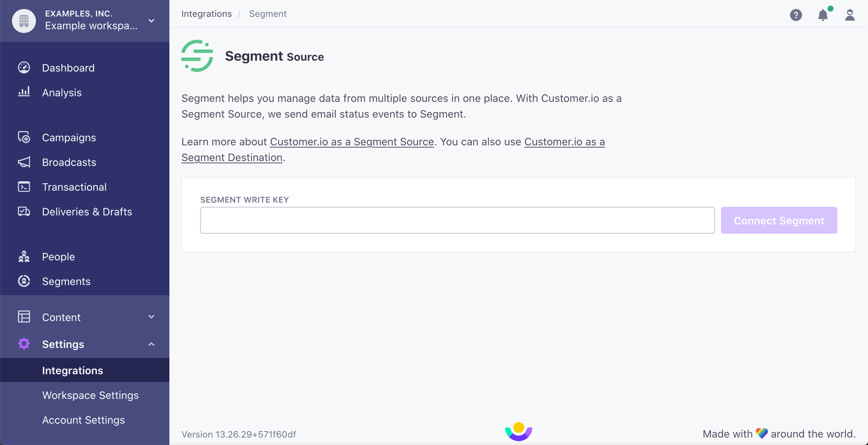Click the Segment logo next to the title
This screenshot has width=868, height=445.
(196, 55)
